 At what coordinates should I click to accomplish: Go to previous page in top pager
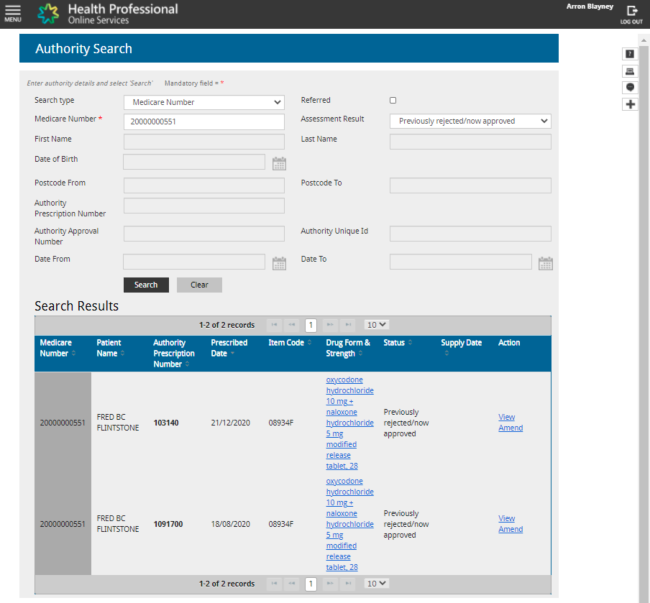tap(292, 325)
